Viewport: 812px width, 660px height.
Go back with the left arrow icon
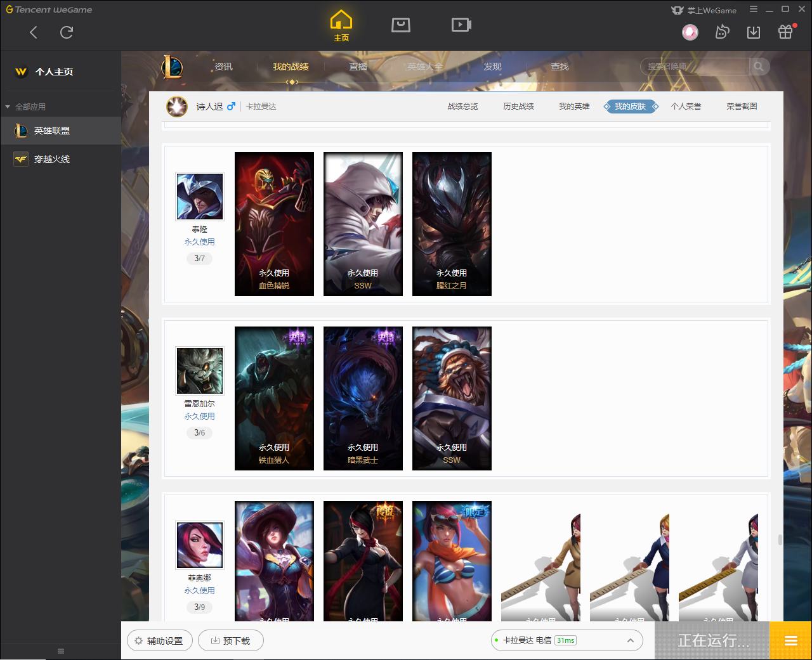(34, 32)
